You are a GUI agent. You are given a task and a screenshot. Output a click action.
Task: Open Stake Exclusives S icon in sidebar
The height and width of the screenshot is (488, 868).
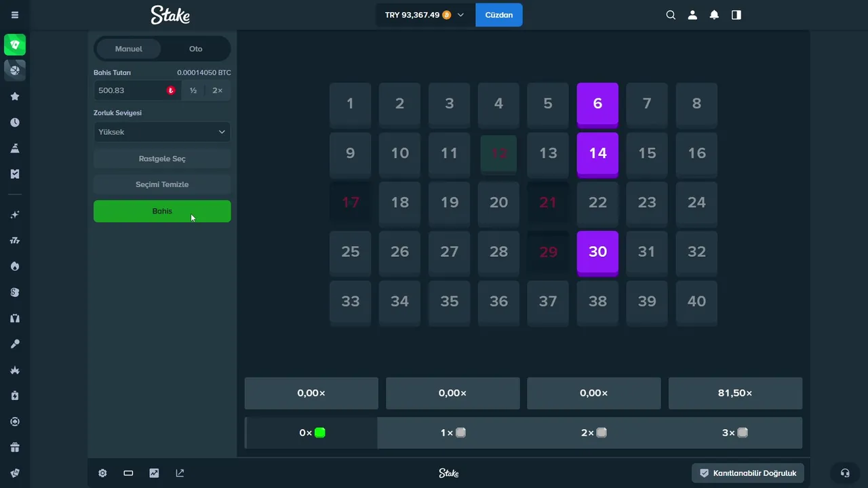tap(15, 292)
